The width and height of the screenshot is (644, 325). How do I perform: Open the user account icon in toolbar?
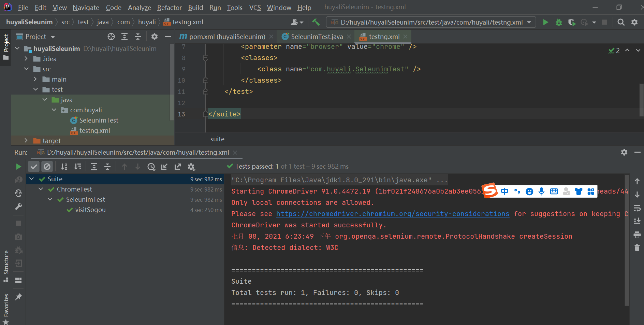click(x=297, y=22)
